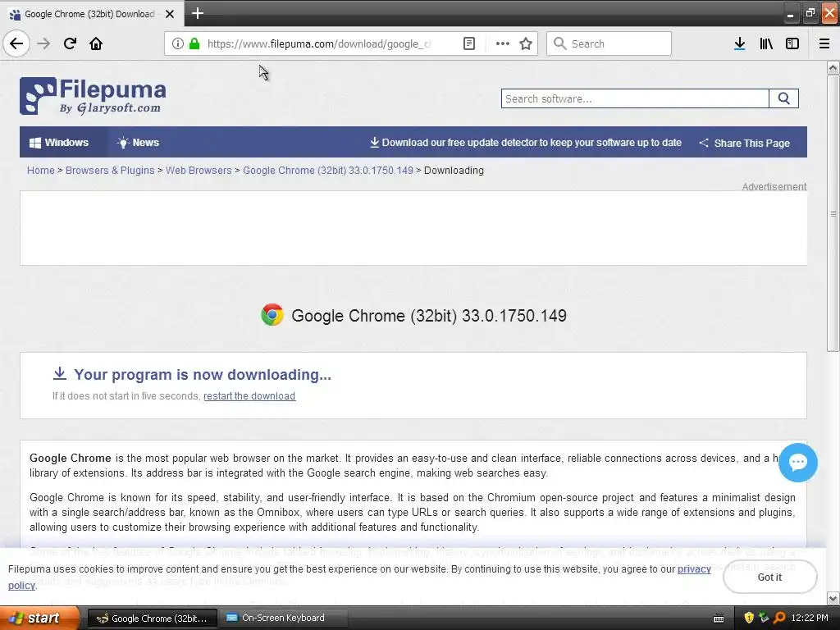The width and height of the screenshot is (840, 630).
Task: Click the Filepuma search magnifier button
Action: click(783, 98)
